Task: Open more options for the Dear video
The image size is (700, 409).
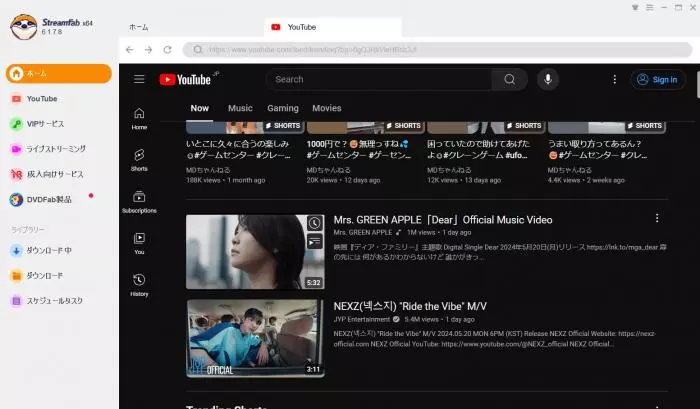Action: click(x=657, y=218)
